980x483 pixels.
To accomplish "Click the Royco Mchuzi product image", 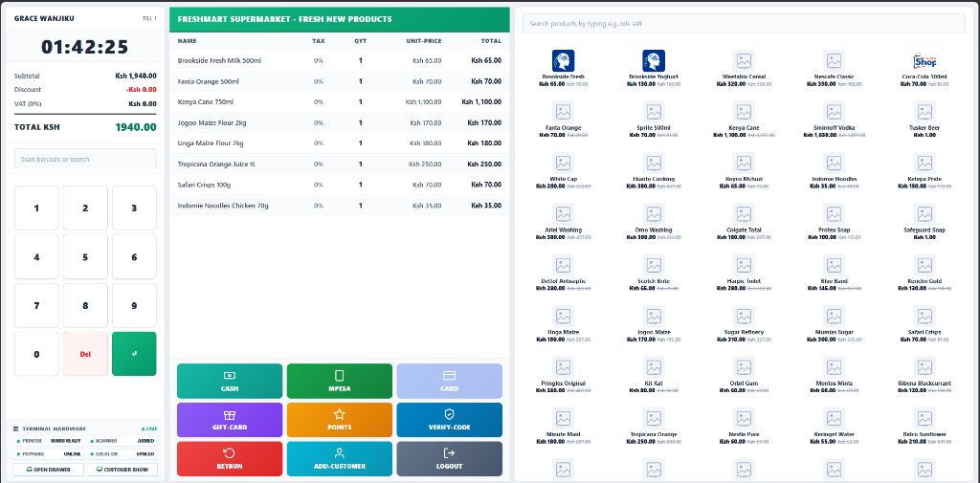I will click(x=744, y=164).
